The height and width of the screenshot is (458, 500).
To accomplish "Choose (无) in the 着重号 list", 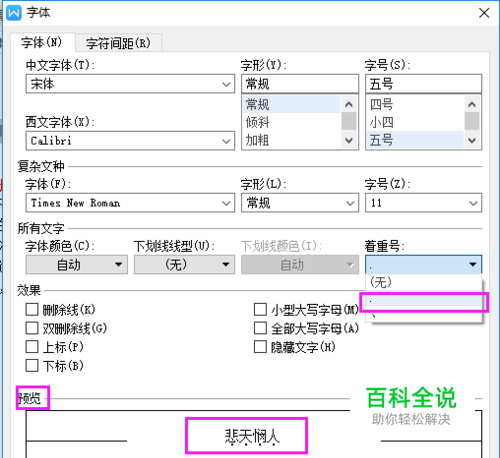I will click(423, 283).
